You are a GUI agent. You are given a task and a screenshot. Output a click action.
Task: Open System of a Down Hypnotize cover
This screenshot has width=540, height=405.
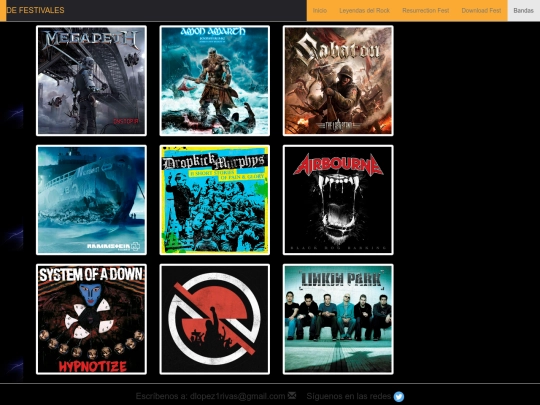(x=91, y=319)
